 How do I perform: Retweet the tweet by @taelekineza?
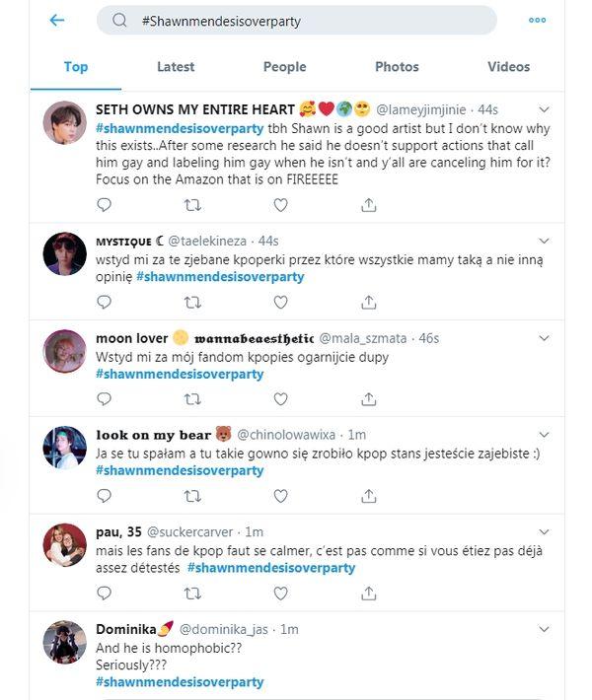tap(192, 302)
